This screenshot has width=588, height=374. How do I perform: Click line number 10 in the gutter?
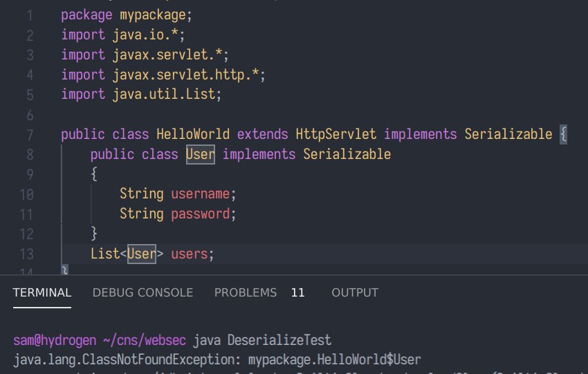(26, 194)
